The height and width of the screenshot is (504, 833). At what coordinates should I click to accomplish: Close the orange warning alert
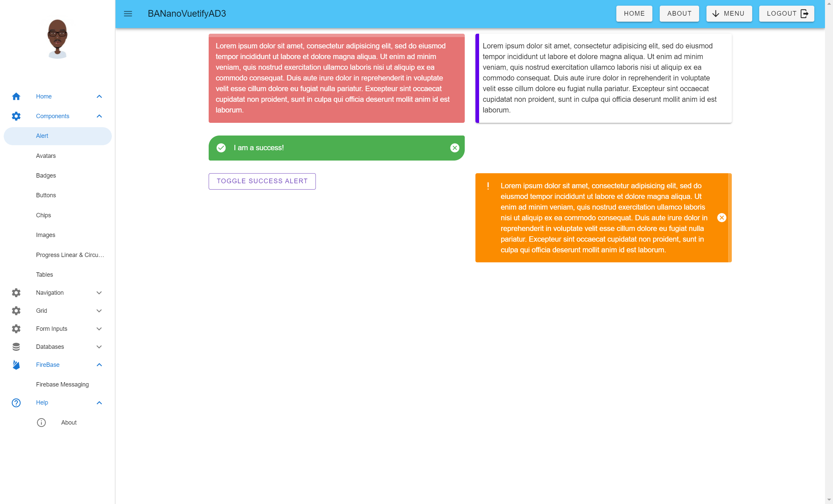[x=721, y=218]
